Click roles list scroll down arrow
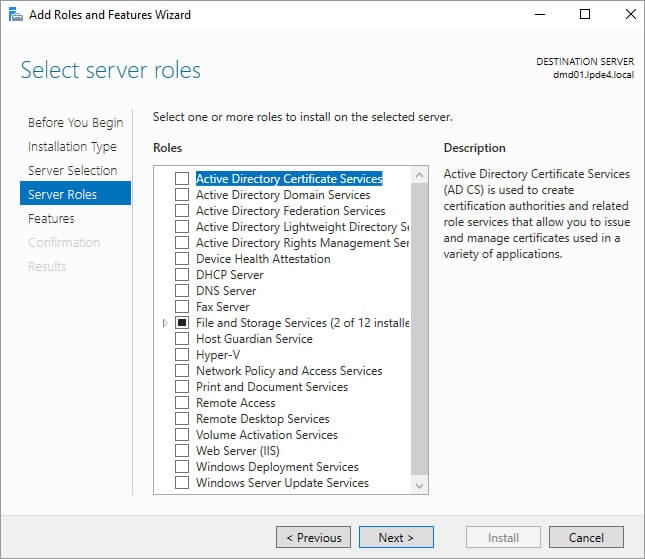 click(420, 485)
